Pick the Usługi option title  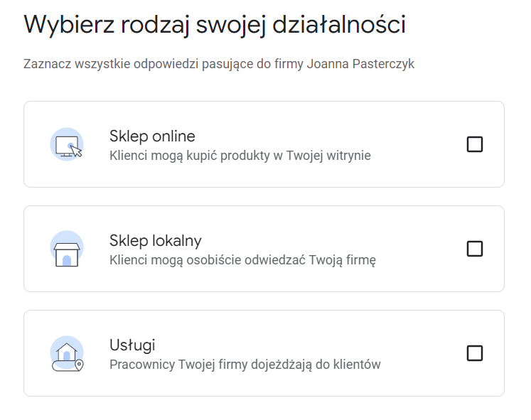tap(132, 345)
